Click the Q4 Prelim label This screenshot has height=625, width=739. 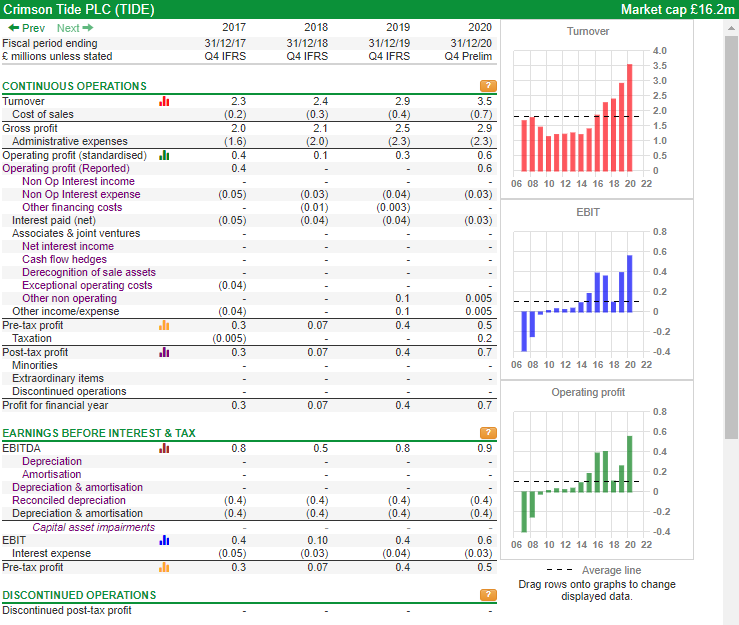(x=468, y=57)
